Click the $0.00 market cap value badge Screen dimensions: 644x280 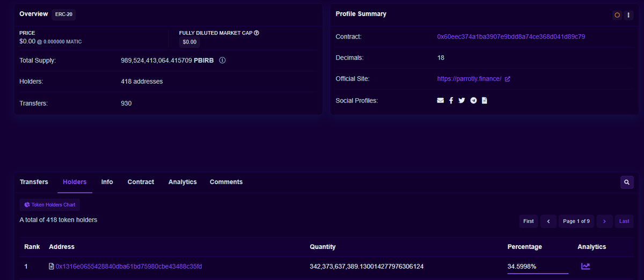(x=189, y=42)
